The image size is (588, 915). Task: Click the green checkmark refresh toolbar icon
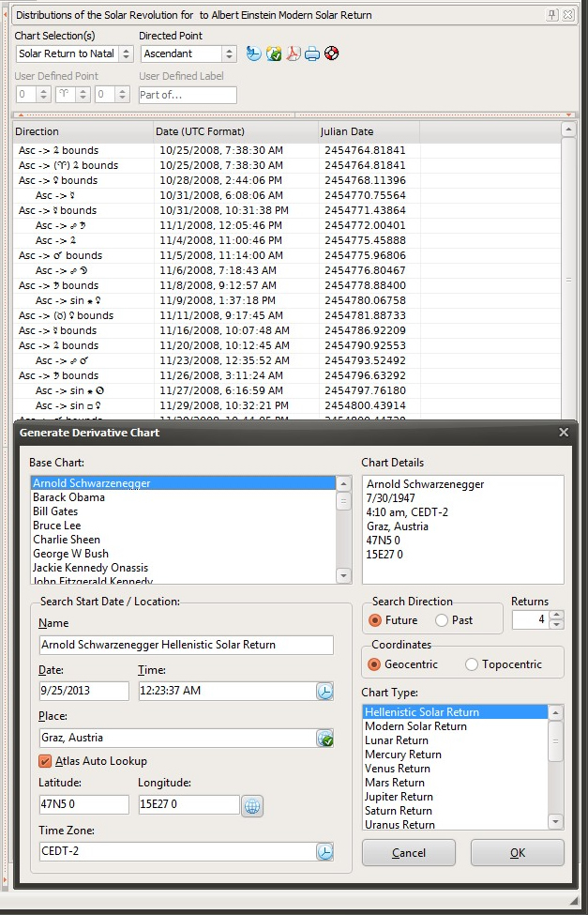[274, 53]
